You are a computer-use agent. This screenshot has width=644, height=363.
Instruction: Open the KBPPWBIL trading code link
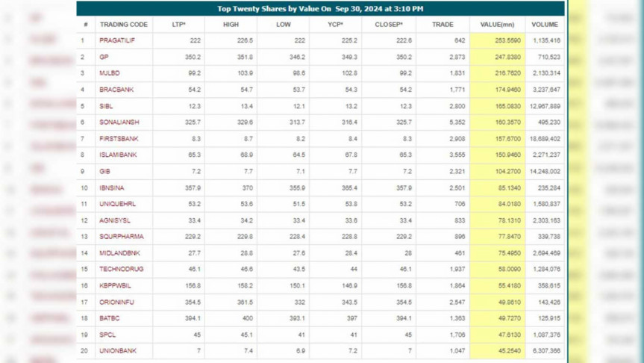(x=115, y=285)
